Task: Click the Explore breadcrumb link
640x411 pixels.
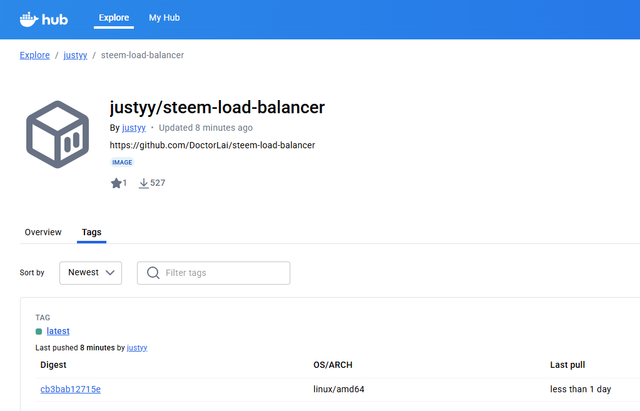Action: (35, 55)
